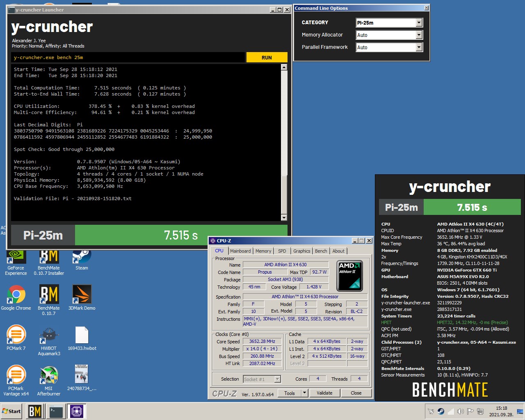This screenshot has height=420, width=525.
Task: Click CPU-Z taskbar button
Action: coord(77,411)
